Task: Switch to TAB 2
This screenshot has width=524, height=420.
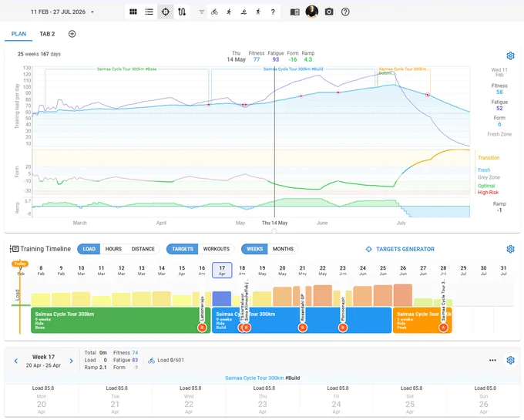Action: click(x=47, y=34)
